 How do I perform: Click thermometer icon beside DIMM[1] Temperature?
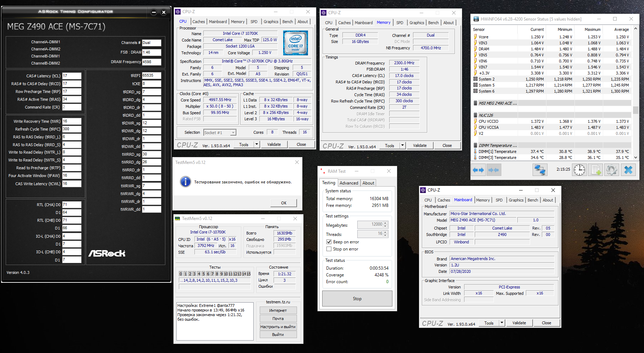(x=475, y=151)
